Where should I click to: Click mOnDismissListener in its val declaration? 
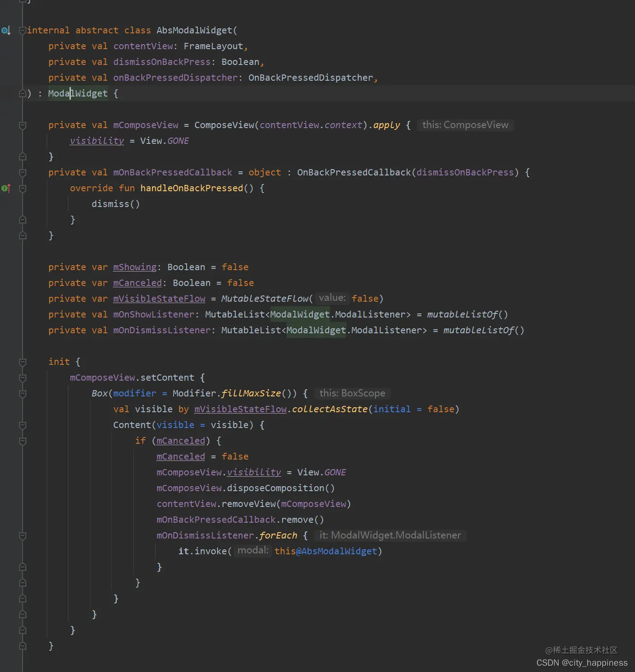tap(162, 330)
